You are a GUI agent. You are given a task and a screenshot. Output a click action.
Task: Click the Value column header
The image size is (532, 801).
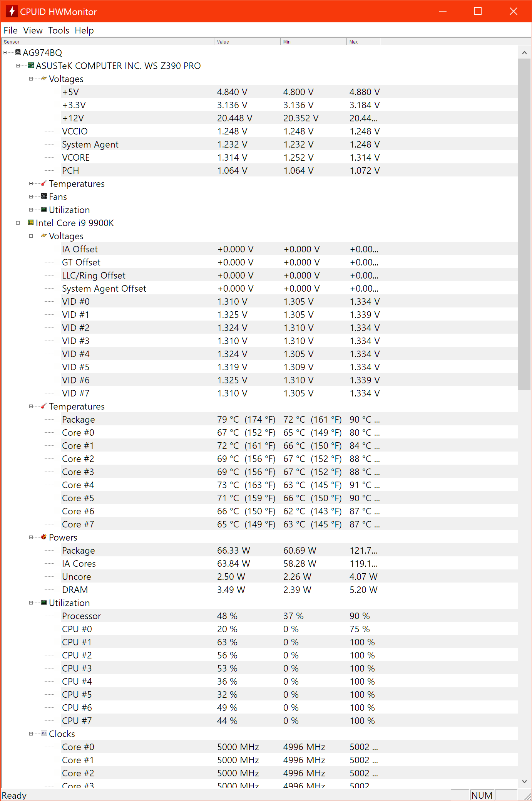[247, 42]
